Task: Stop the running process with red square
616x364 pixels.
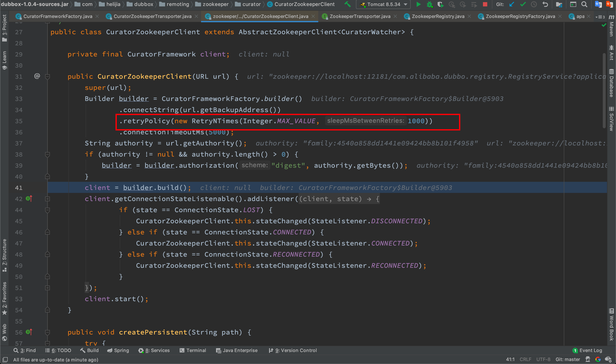Action: tap(485, 4)
